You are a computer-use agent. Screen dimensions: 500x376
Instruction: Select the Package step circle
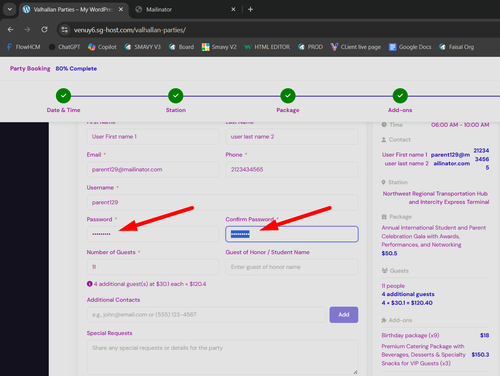point(288,96)
